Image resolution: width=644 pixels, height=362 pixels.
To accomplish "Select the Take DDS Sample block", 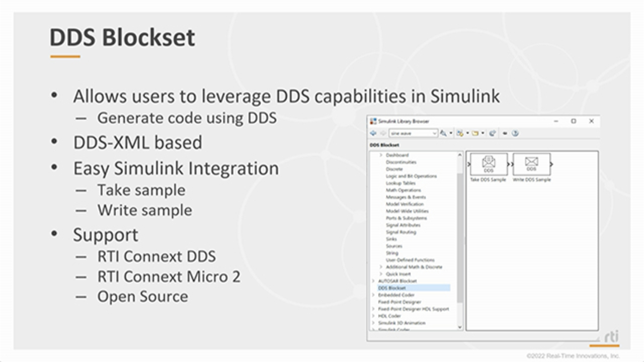I will 488,164.
